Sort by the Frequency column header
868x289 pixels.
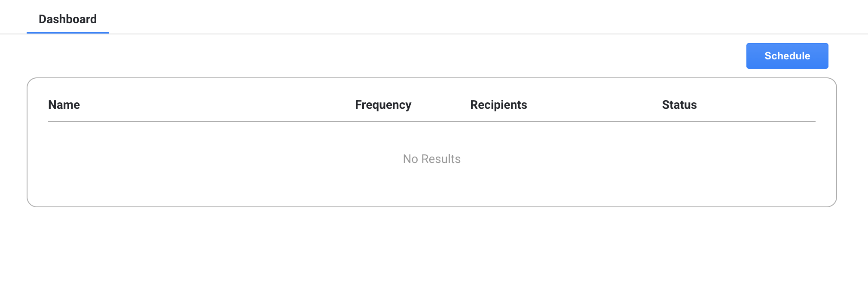(x=383, y=105)
